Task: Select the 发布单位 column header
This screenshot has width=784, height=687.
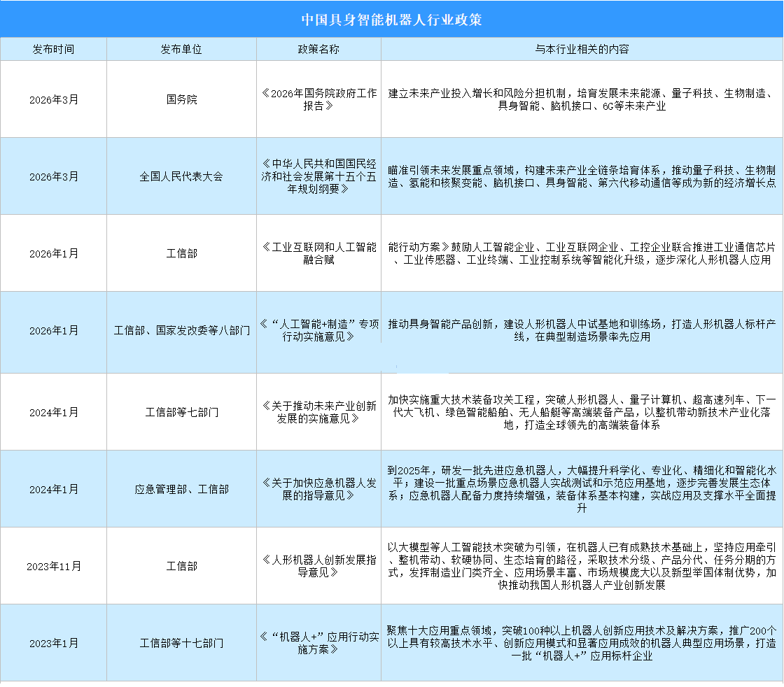Action: coord(181,50)
